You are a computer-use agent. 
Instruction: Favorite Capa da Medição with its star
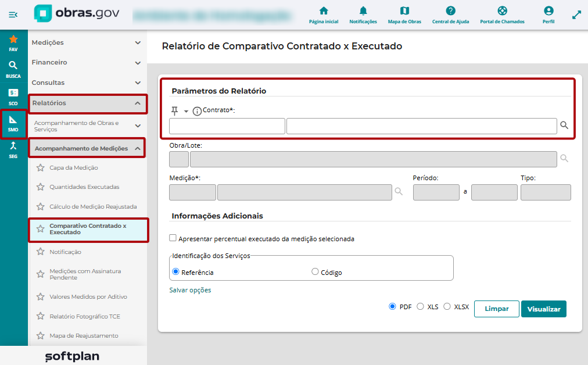pyautogui.click(x=41, y=168)
